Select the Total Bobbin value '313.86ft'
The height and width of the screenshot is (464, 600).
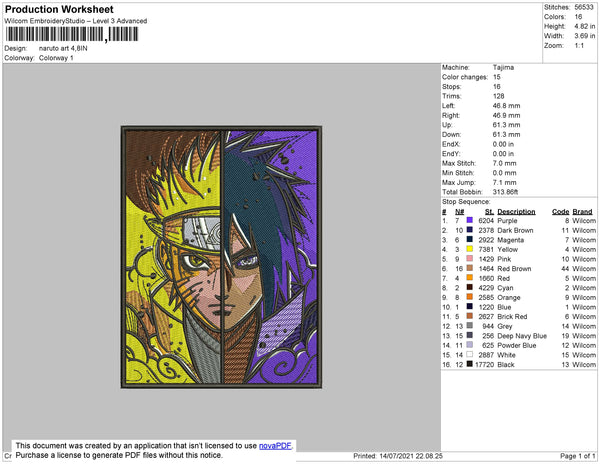505,192
